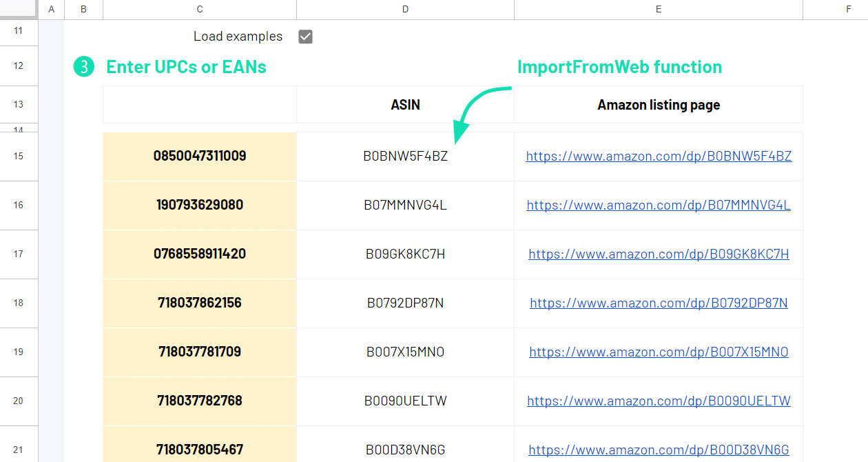Select the Amazon listing page header cell
Image resolution: width=868 pixels, height=462 pixels.
[659, 105]
